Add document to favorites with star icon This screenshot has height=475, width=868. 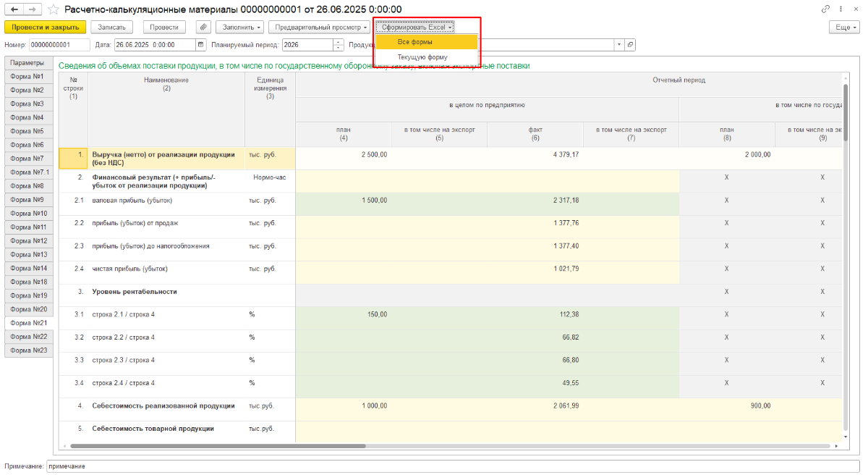coord(54,9)
